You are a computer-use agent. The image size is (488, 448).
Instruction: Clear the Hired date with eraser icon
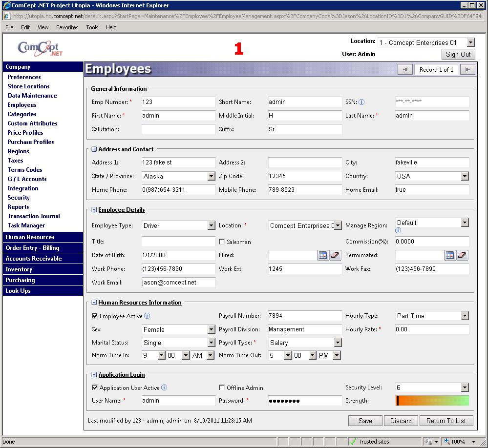335,255
